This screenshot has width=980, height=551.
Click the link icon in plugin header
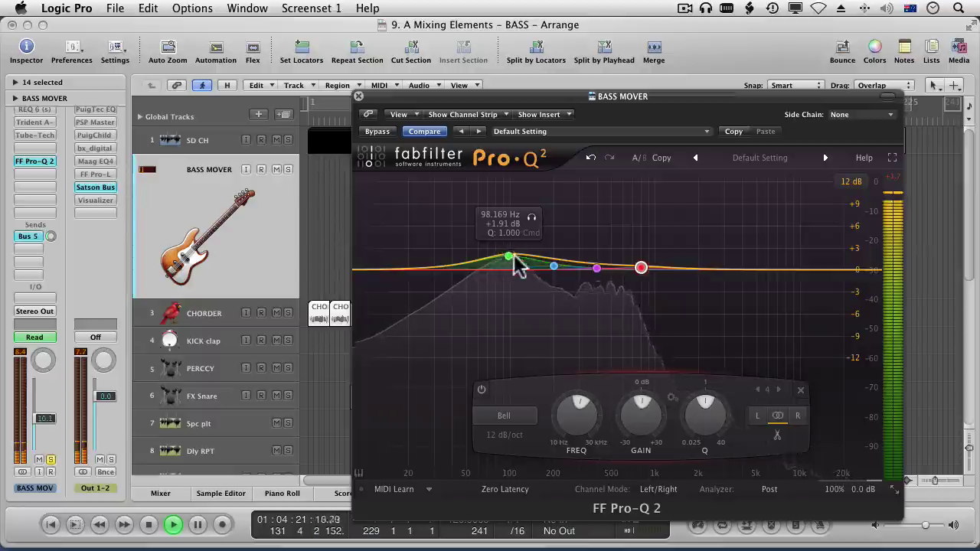point(368,114)
